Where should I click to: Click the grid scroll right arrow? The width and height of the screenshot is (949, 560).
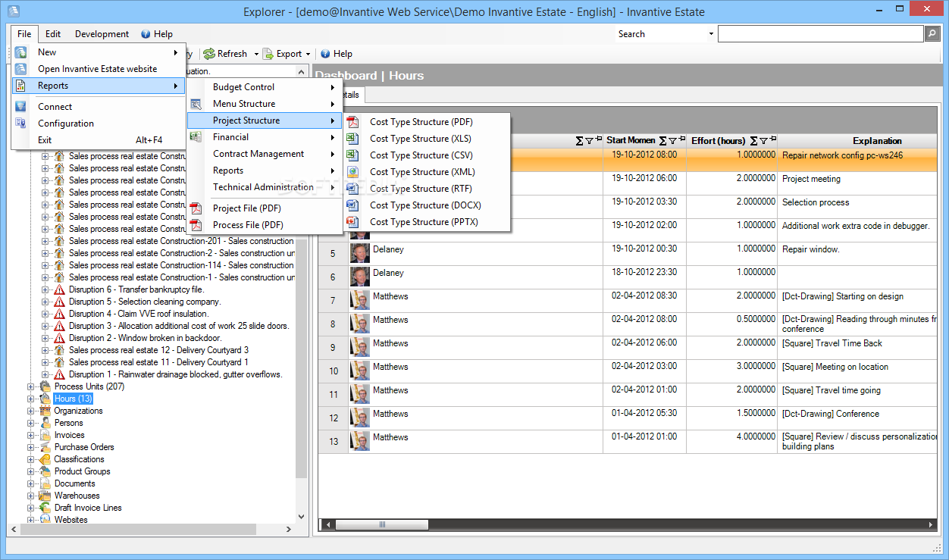[x=931, y=524]
